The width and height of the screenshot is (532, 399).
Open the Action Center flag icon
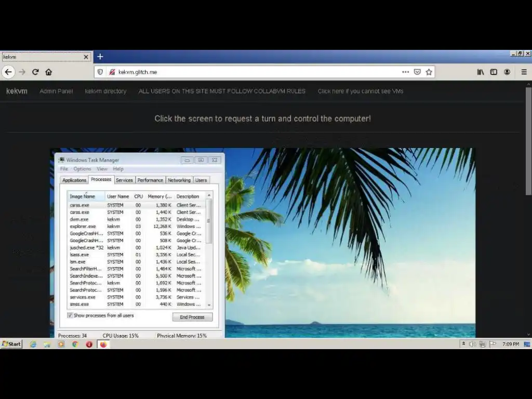coord(493,344)
